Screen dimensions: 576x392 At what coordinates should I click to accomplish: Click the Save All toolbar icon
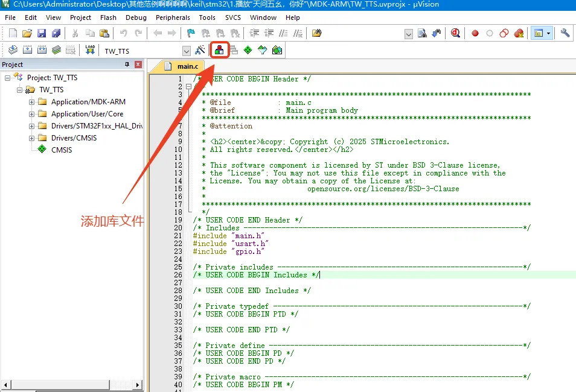[56, 33]
